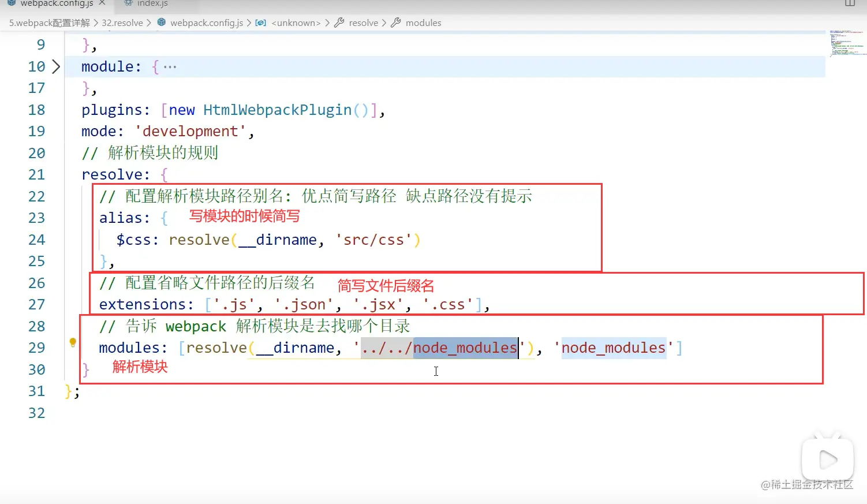This screenshot has height=504, width=867.
Task: Click line number 29 in the gutter
Action: 36,348
